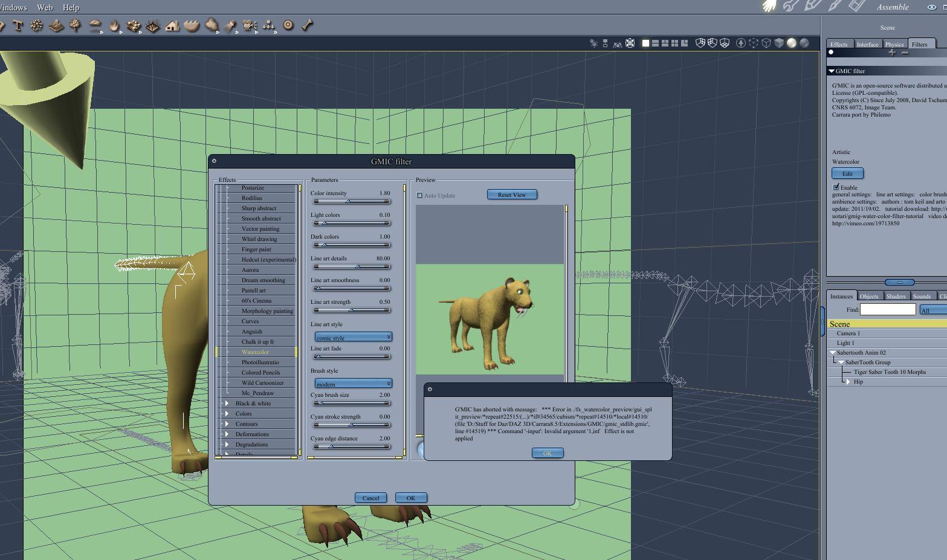The image size is (947, 560).
Task: Open the Web menu
Action: pos(44,7)
